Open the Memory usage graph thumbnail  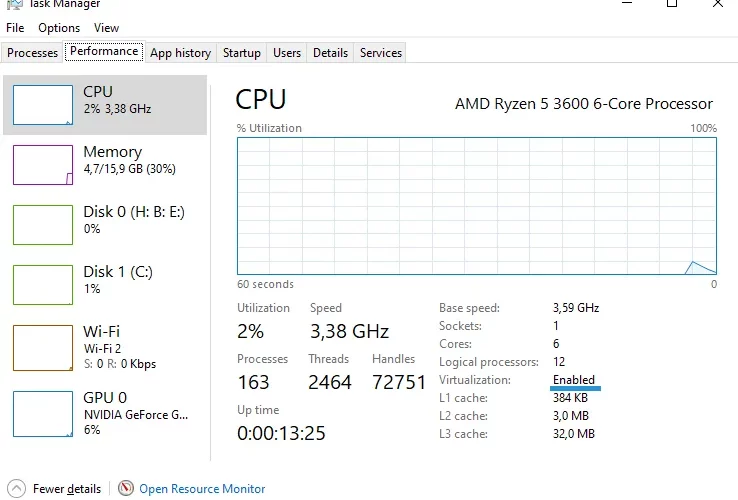tap(43, 165)
